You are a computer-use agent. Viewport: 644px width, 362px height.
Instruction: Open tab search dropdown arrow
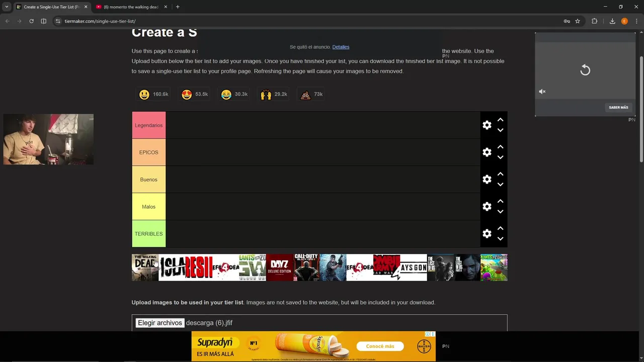(x=7, y=7)
